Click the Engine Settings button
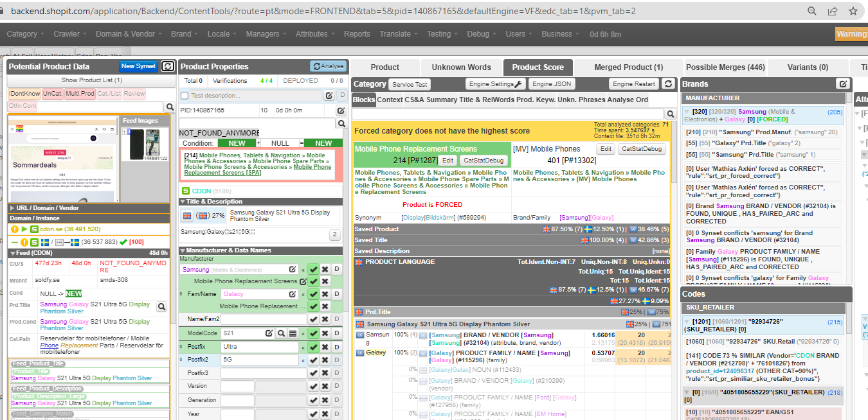The height and width of the screenshot is (420, 868). click(x=496, y=84)
